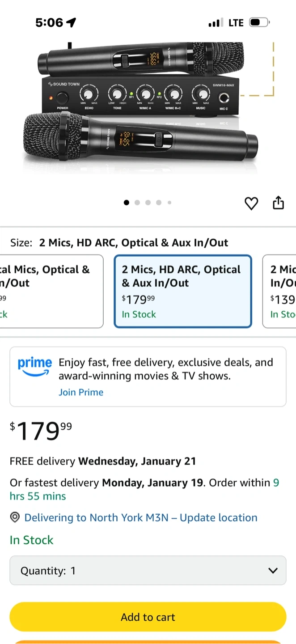Click Delivering to North York M3N link
The image size is (296, 644).
[140, 517]
